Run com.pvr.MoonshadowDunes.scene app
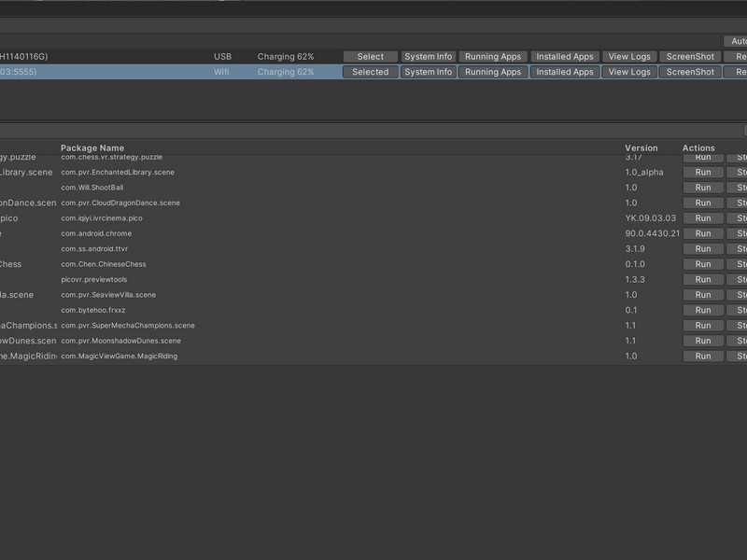Screen dimensions: 747x560 coord(703,341)
